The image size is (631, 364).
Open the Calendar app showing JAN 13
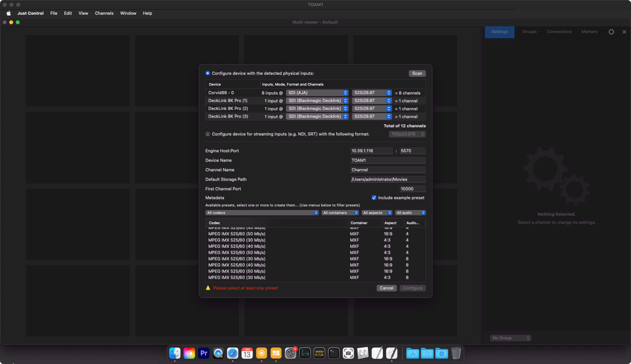click(247, 353)
